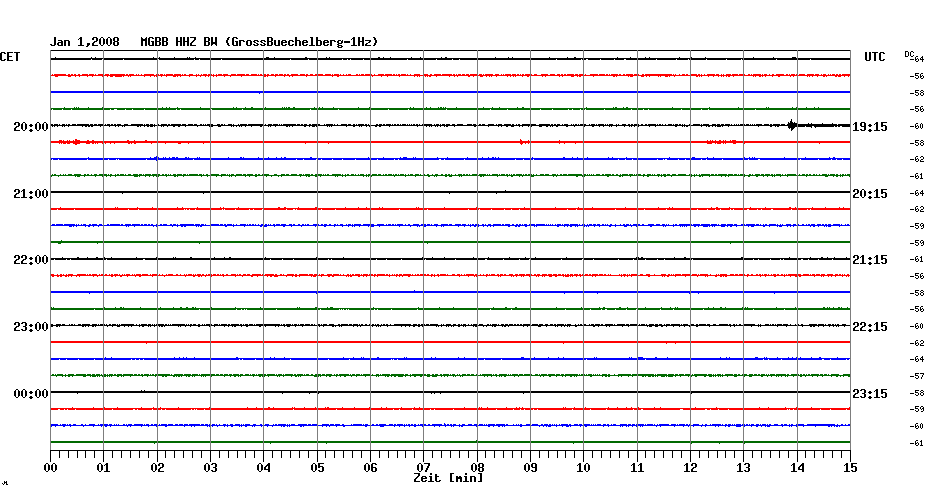Click the CET axis header
This screenshot has width=930, height=494.
(x=10, y=57)
